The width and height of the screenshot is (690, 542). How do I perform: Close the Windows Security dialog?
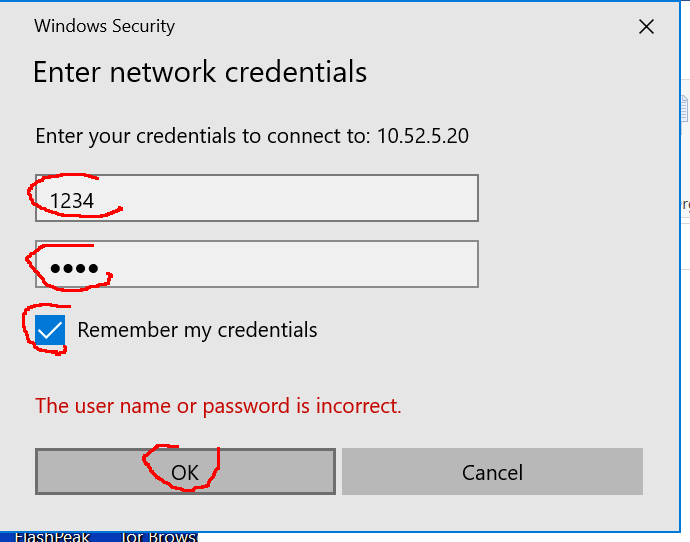(646, 27)
